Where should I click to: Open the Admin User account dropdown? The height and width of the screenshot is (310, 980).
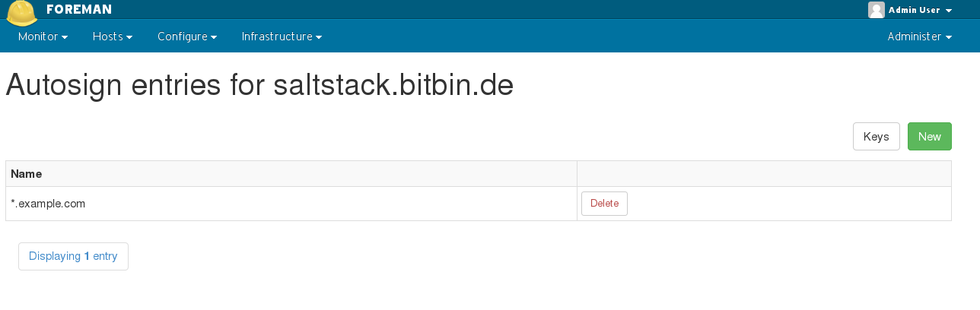pos(910,10)
